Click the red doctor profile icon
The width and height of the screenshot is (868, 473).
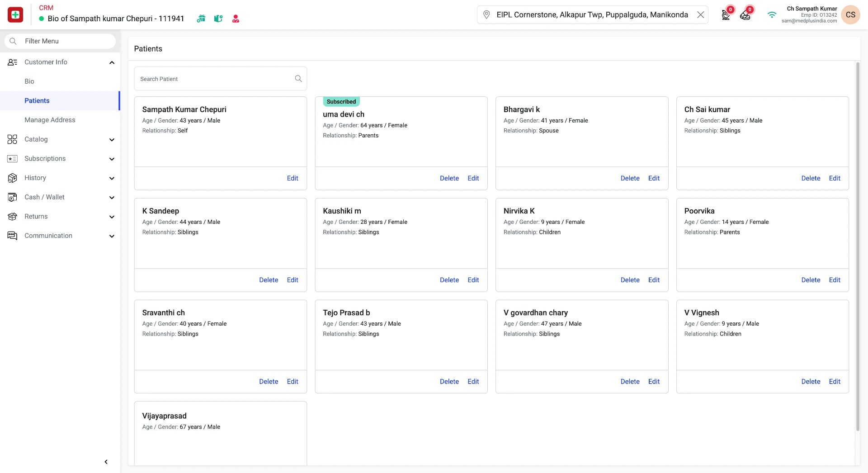pyautogui.click(x=236, y=19)
